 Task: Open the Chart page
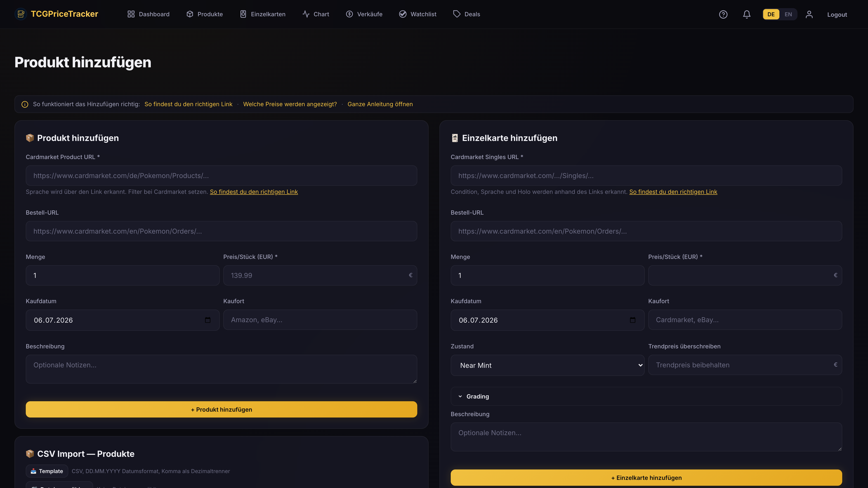click(315, 14)
